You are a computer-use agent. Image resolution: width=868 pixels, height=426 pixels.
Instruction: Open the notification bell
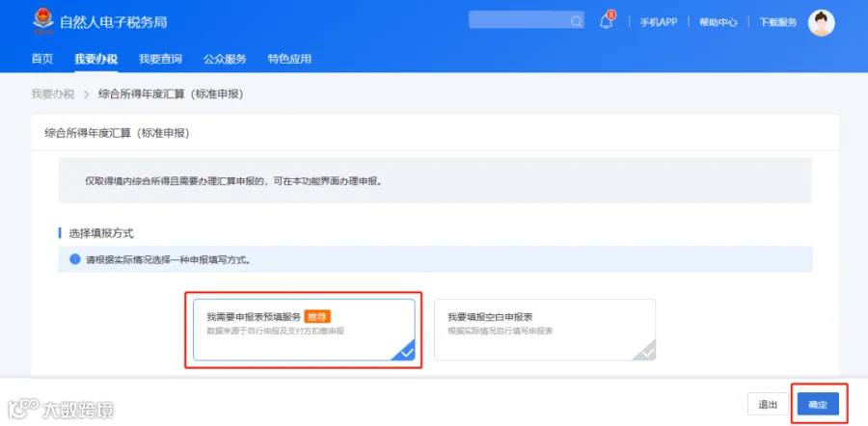coord(607,21)
